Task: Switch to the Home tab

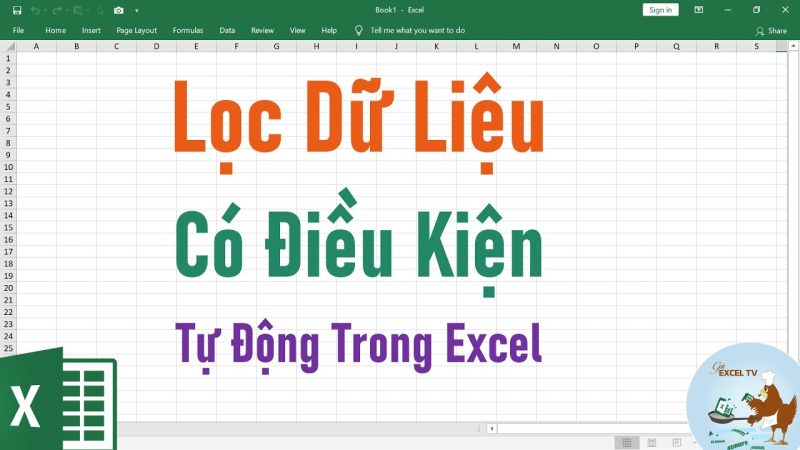Action: pyautogui.click(x=56, y=30)
